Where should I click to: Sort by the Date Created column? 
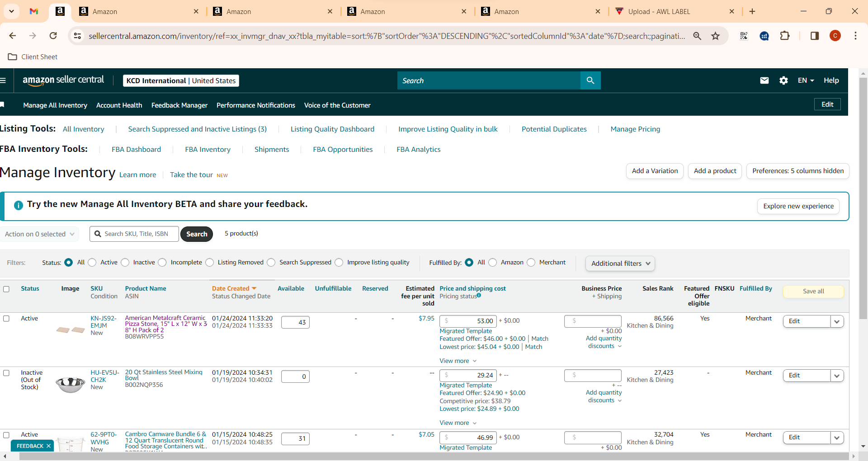pos(234,288)
